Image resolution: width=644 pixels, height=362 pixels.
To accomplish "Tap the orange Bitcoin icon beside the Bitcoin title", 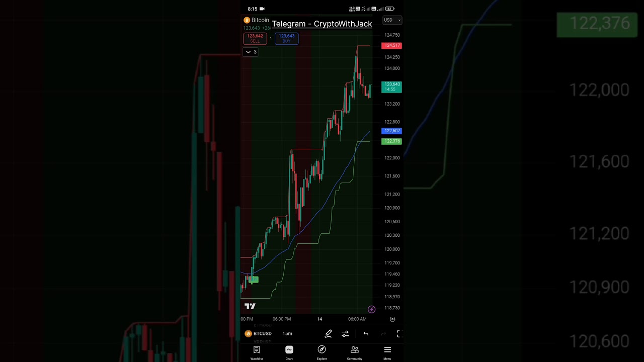I will click(247, 20).
